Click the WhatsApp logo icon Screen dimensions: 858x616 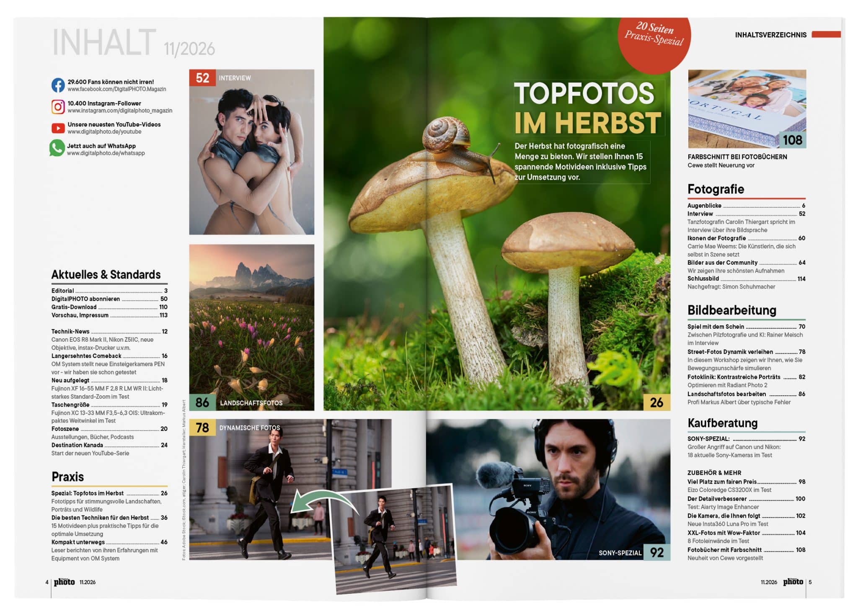pos(57,149)
